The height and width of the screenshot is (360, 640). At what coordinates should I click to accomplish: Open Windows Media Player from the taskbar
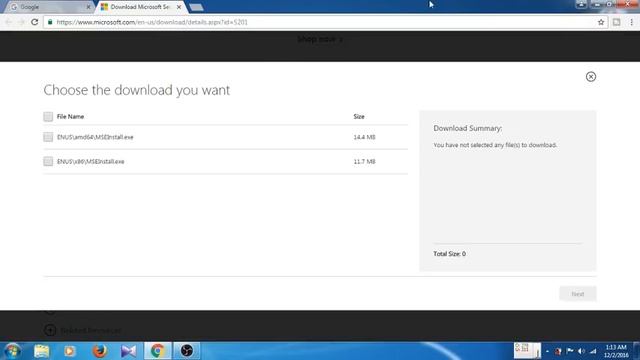(x=70, y=351)
